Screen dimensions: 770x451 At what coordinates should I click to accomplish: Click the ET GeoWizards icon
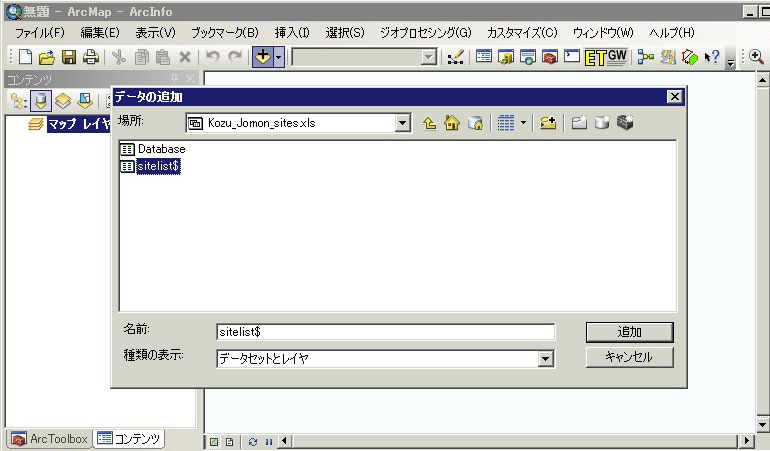point(606,57)
